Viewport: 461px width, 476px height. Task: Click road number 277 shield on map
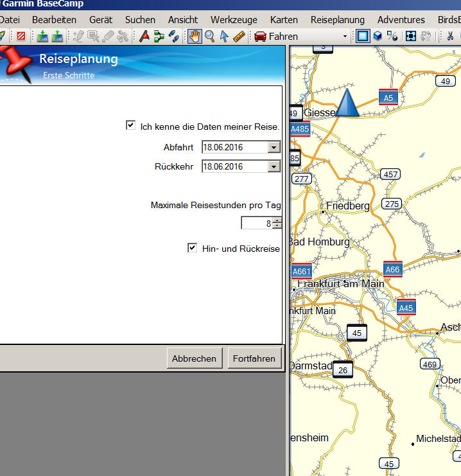tap(301, 179)
